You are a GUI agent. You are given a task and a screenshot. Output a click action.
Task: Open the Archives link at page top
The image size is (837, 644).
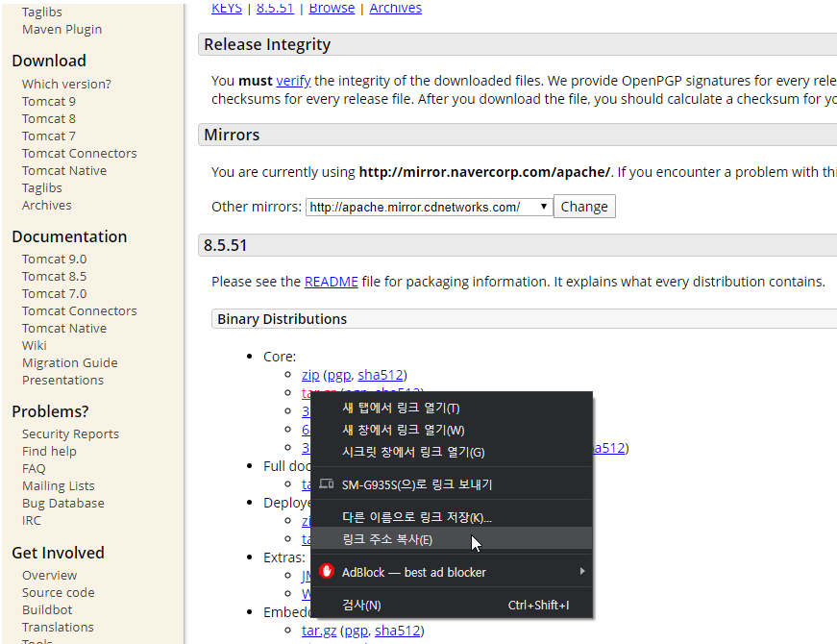(x=396, y=8)
